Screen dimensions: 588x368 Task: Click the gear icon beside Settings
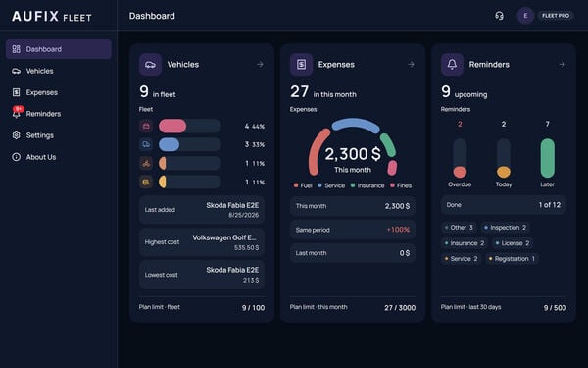tap(16, 135)
